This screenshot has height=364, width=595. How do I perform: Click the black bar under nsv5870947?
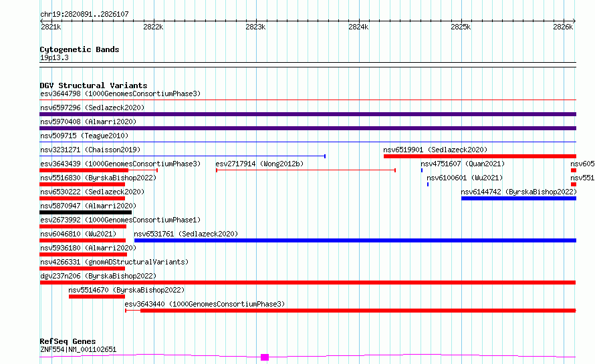86,212
